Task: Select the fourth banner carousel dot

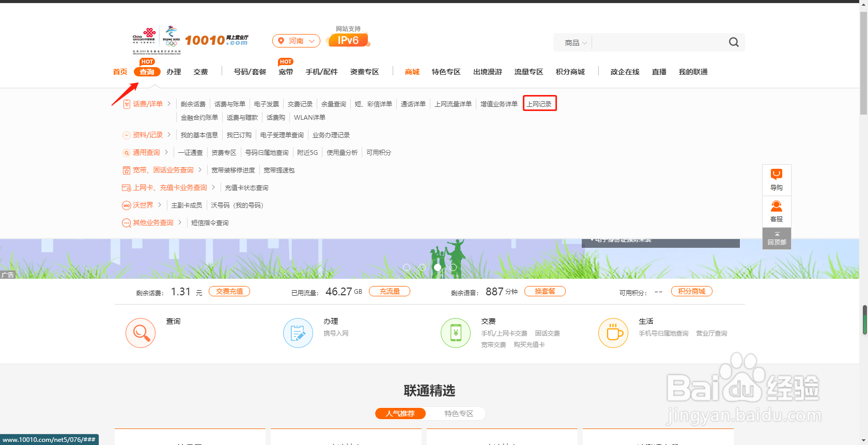Action: point(453,267)
